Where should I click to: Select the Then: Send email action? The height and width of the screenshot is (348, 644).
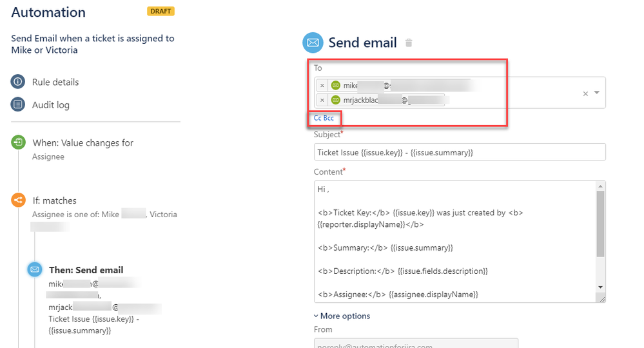pyautogui.click(x=86, y=270)
